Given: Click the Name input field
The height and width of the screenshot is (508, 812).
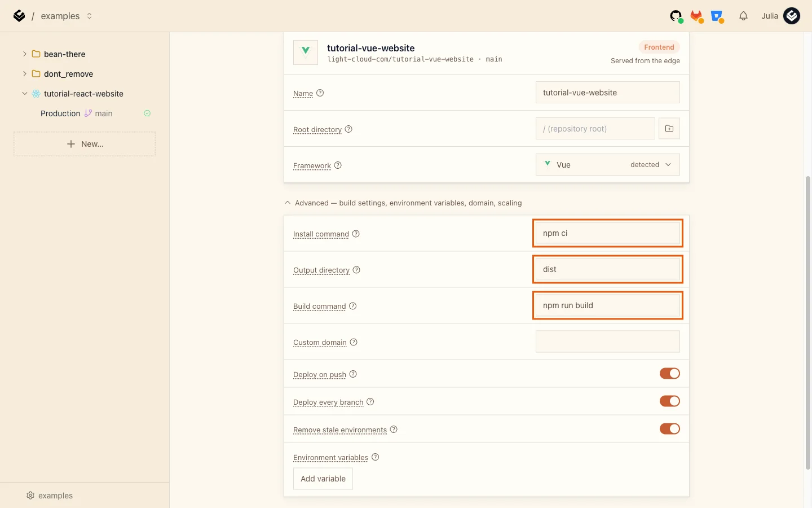Looking at the screenshot, I should (x=608, y=93).
